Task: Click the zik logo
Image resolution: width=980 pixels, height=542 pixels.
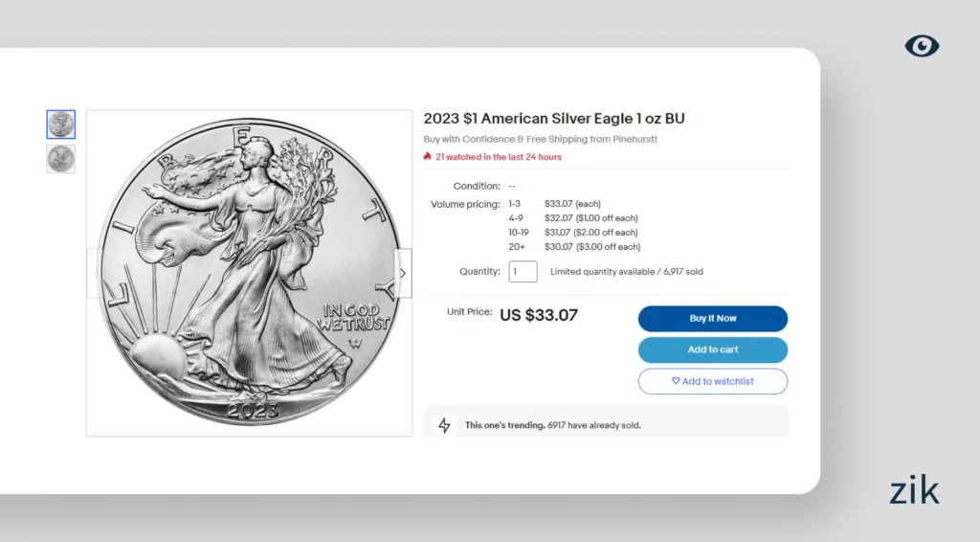Action: click(x=914, y=491)
